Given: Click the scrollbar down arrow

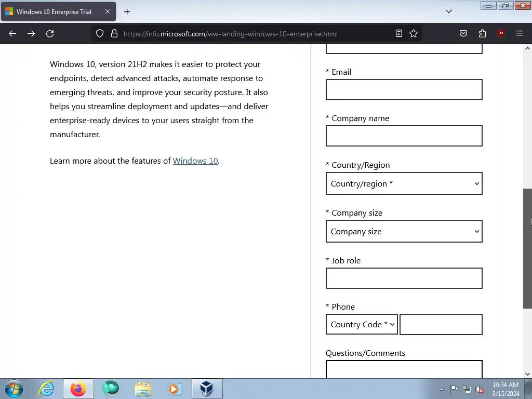Looking at the screenshot, I should [527, 374].
